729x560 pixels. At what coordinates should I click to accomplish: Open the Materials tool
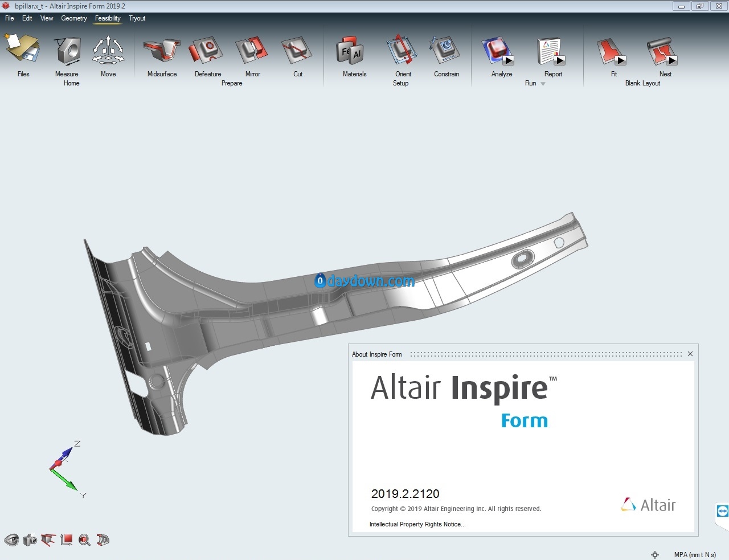(350, 50)
